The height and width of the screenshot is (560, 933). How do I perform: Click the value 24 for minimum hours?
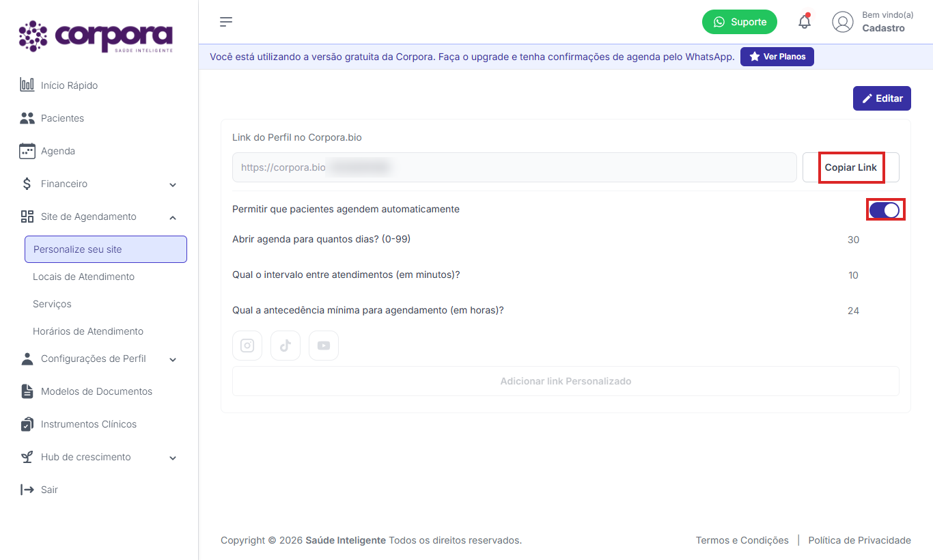pos(853,311)
